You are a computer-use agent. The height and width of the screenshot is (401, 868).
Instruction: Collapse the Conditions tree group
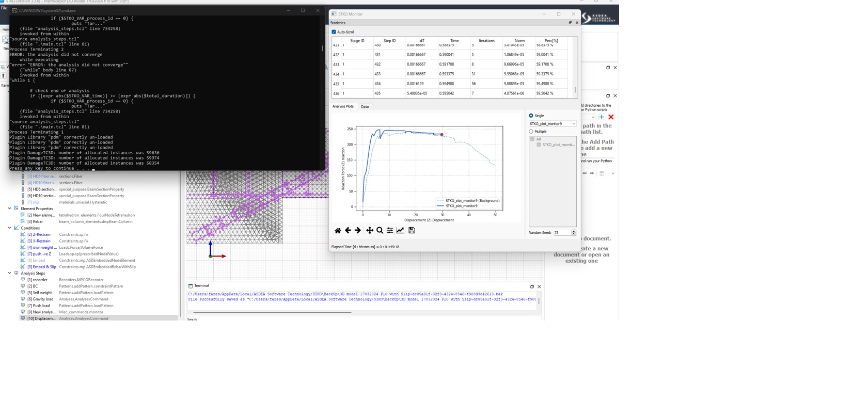9,228
